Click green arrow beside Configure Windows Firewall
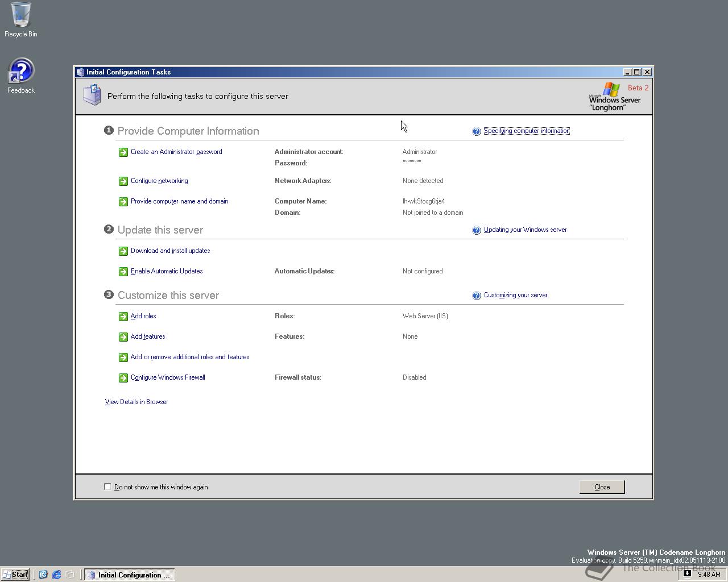Image resolution: width=728 pixels, height=582 pixels. [123, 378]
